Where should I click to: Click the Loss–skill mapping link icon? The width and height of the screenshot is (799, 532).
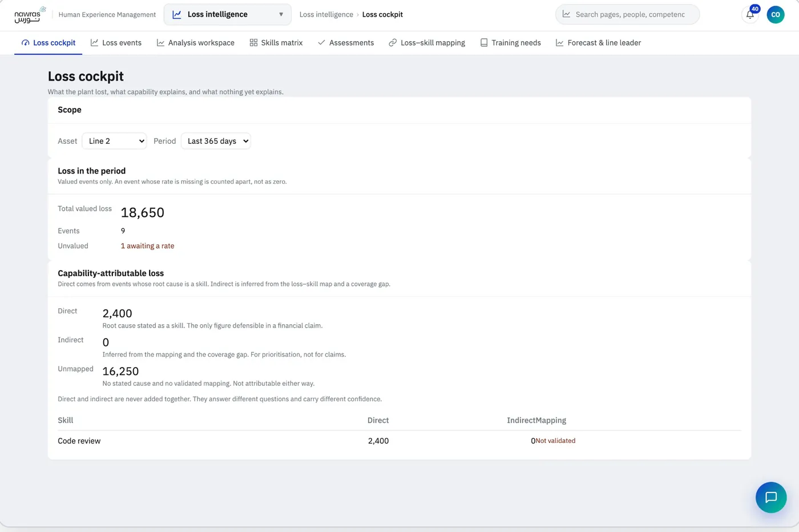tap(393, 43)
